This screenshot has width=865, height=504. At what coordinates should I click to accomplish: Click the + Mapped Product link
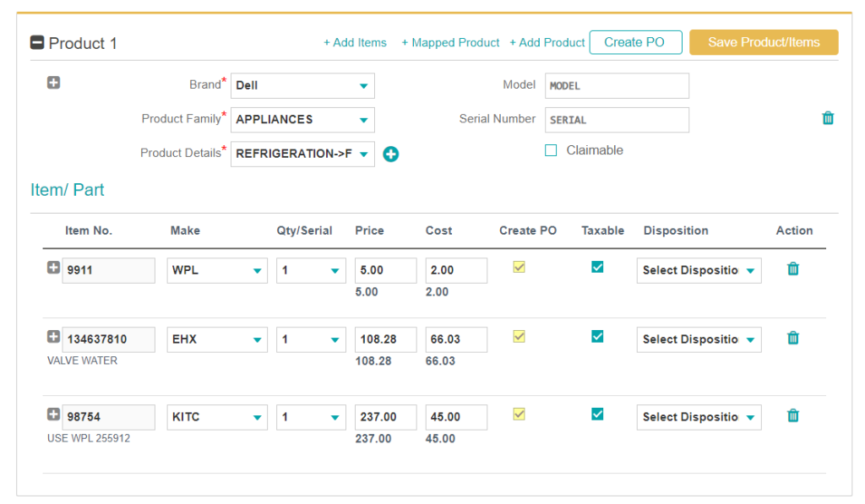click(x=450, y=42)
